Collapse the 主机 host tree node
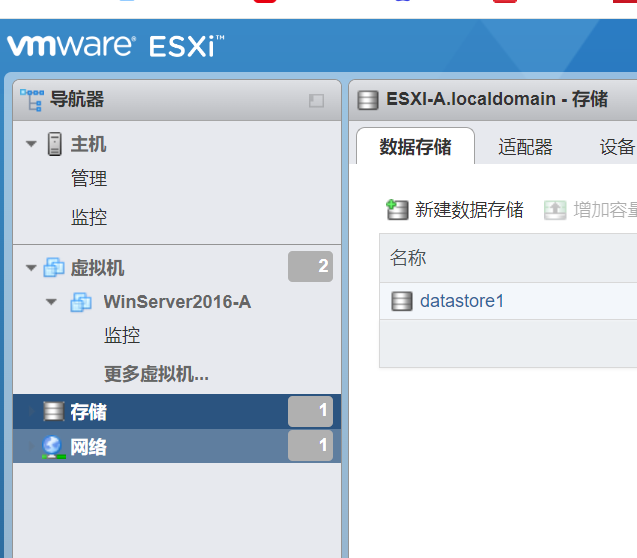The width and height of the screenshot is (637, 558). [x=31, y=144]
